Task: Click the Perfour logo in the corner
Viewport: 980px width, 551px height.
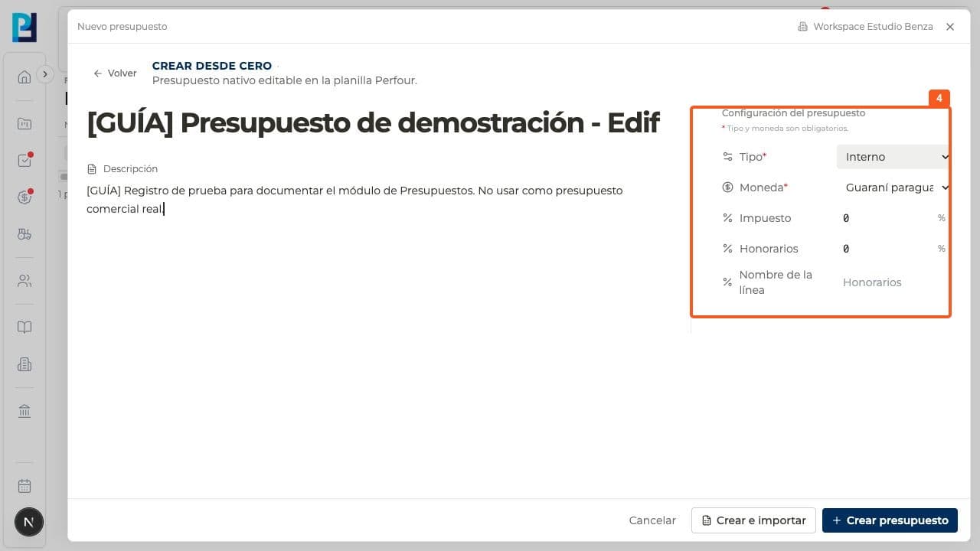Action: pos(24,27)
